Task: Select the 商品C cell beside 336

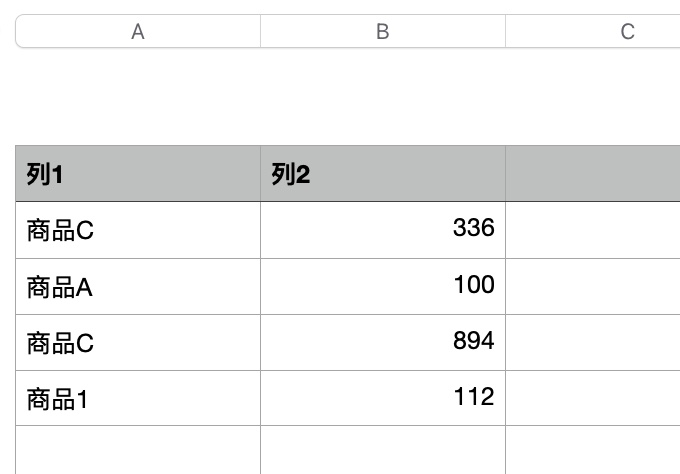Action: coord(138,230)
